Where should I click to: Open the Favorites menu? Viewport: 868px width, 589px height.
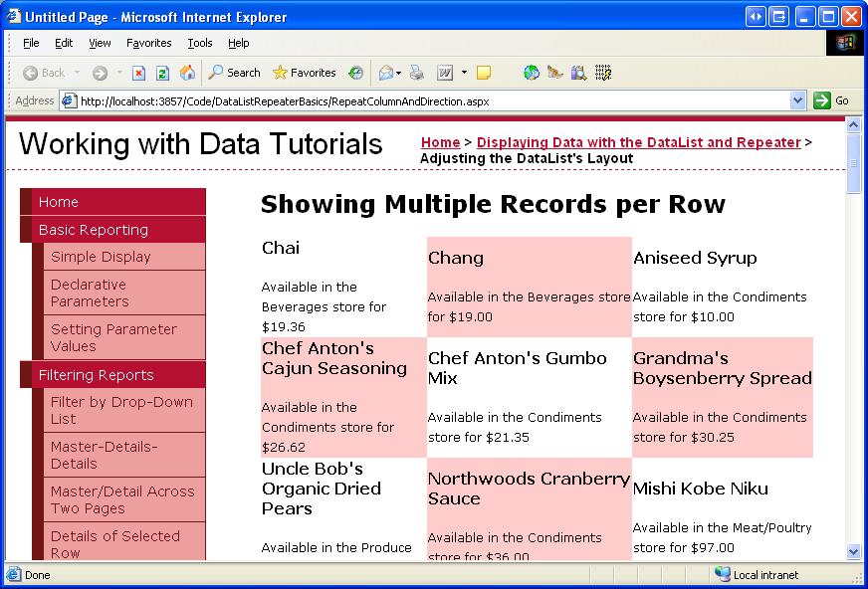coord(148,43)
